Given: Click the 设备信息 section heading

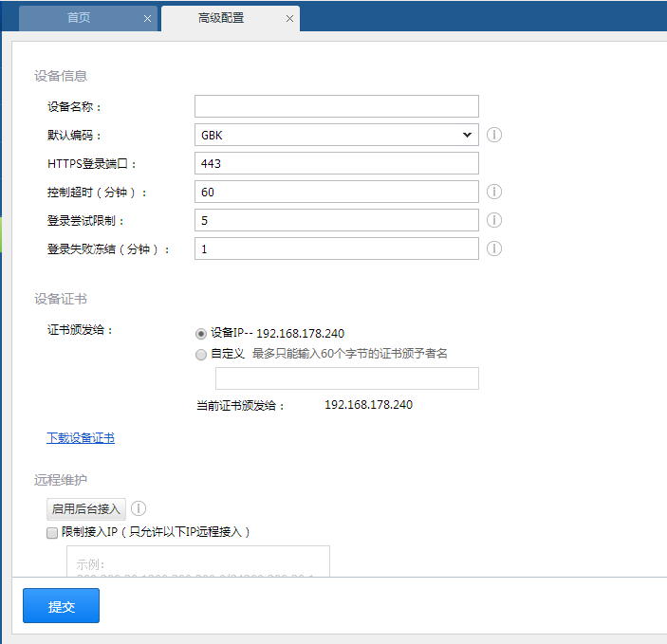Looking at the screenshot, I should [x=61, y=76].
